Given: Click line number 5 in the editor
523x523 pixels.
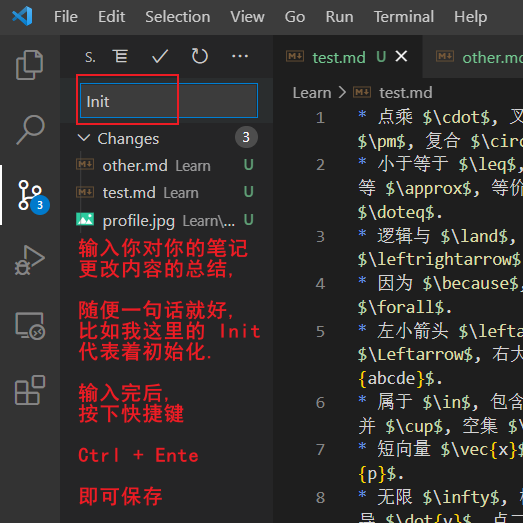Looking at the screenshot, I should pos(320,332).
